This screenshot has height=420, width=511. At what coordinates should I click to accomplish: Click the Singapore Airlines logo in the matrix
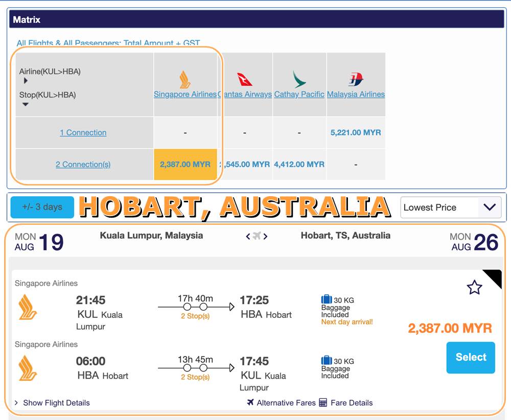pos(185,80)
